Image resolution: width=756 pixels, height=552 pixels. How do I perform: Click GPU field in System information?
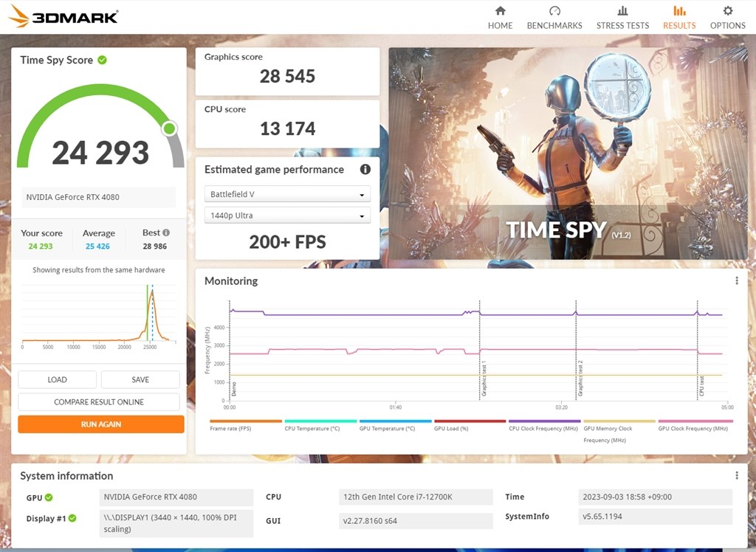click(176, 497)
